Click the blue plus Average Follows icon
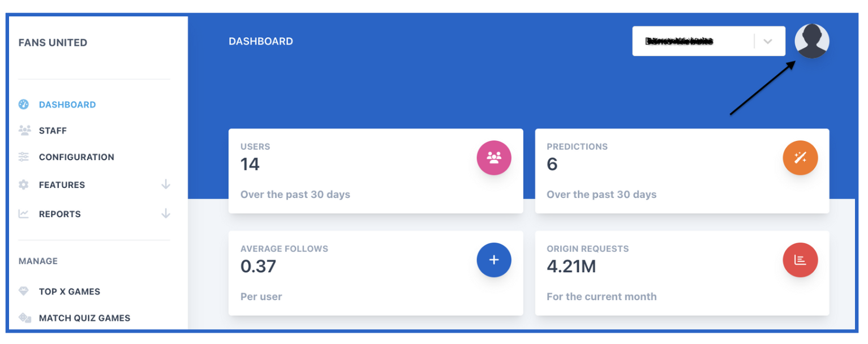Image resolution: width=868 pixels, height=344 pixels. [x=494, y=260]
